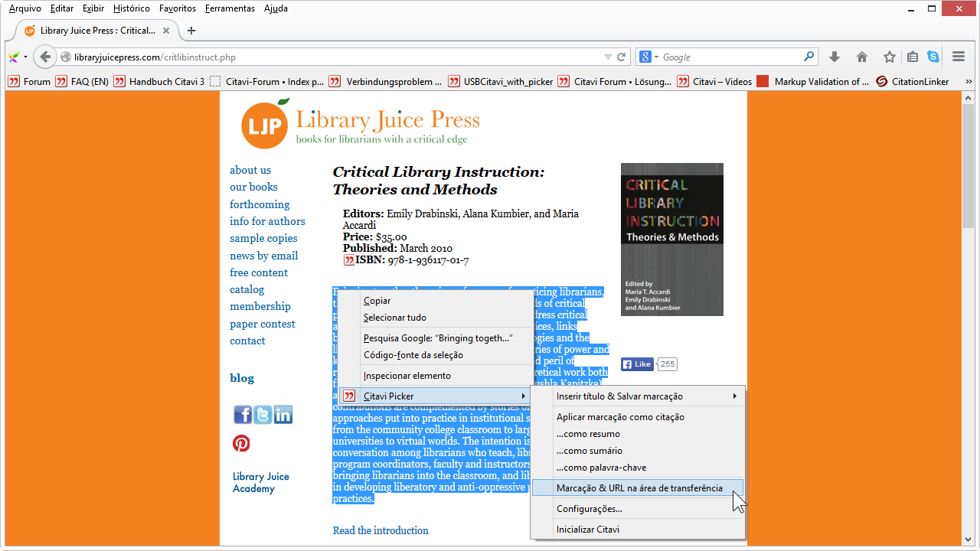
Task: Open the LinkedIn social icon
Action: click(x=283, y=415)
